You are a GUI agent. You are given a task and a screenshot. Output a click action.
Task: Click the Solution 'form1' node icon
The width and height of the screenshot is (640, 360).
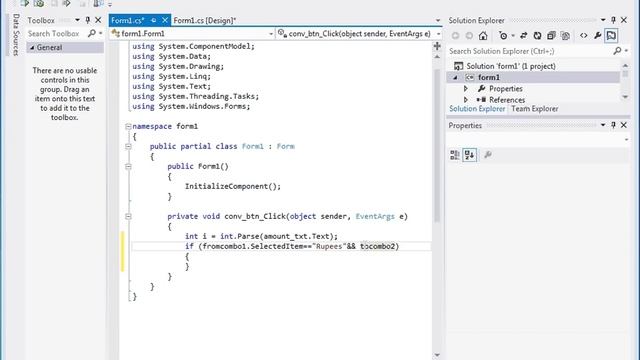459,66
